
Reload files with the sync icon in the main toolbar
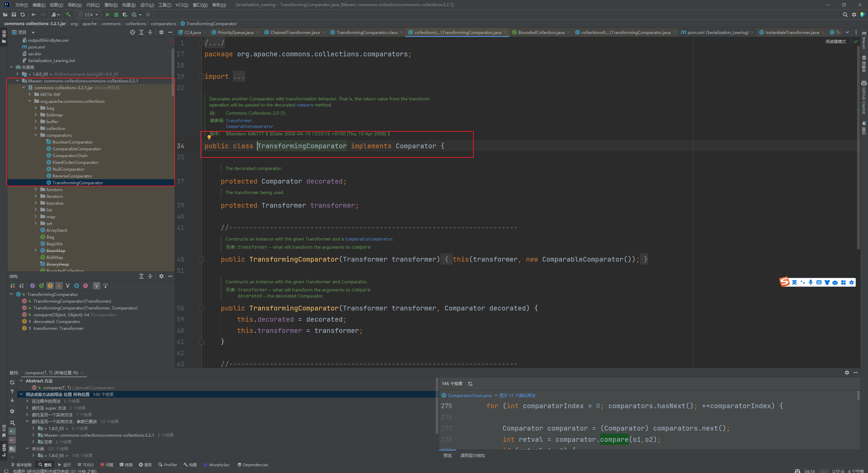pyautogui.click(x=23, y=15)
